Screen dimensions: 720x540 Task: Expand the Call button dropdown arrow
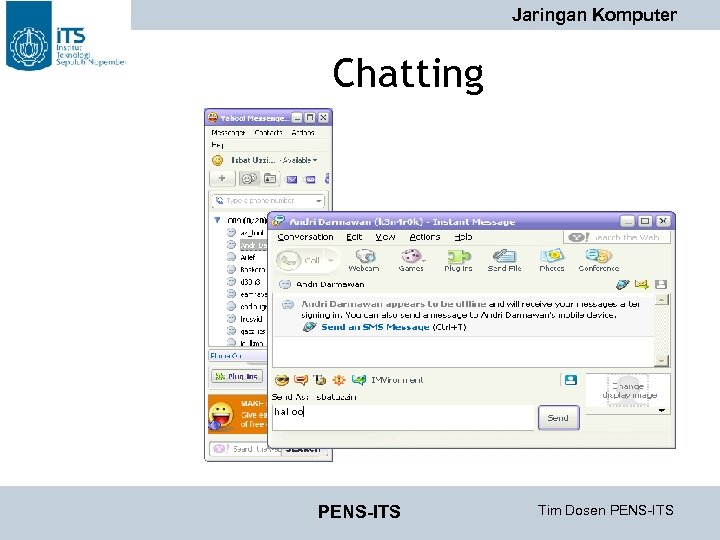point(331,260)
